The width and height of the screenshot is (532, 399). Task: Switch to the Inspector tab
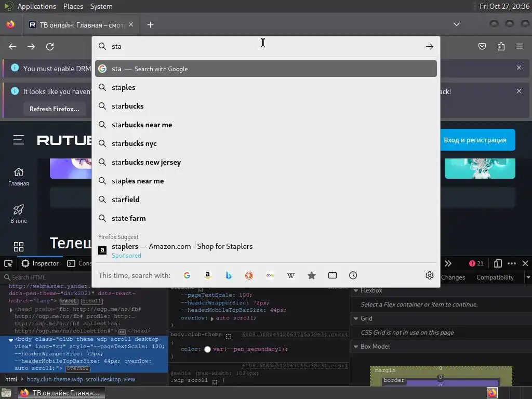coord(41,263)
